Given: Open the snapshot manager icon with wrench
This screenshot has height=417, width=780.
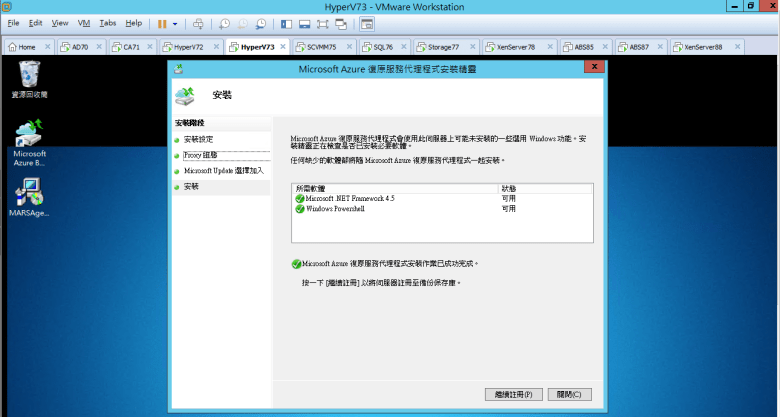Looking at the screenshot, I should click(260, 22).
